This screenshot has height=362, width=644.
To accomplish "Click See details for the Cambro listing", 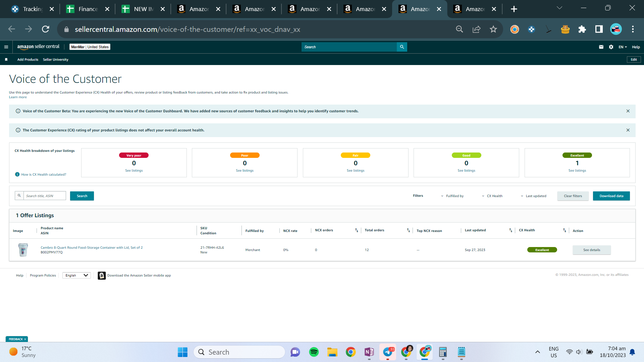I will (x=592, y=250).
